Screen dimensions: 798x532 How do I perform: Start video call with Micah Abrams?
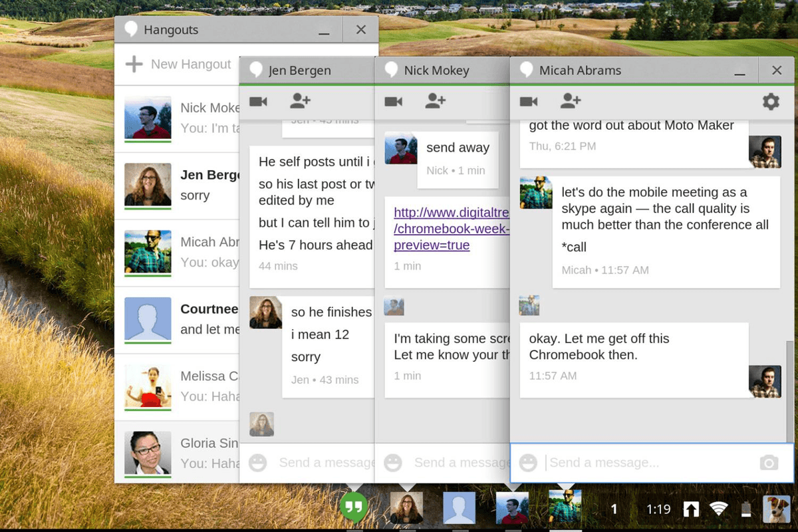point(529,101)
